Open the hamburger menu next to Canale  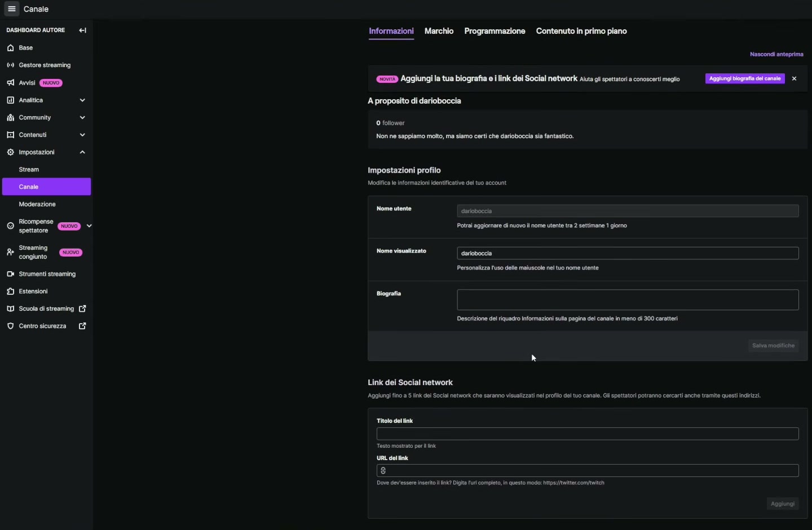pyautogui.click(x=11, y=9)
